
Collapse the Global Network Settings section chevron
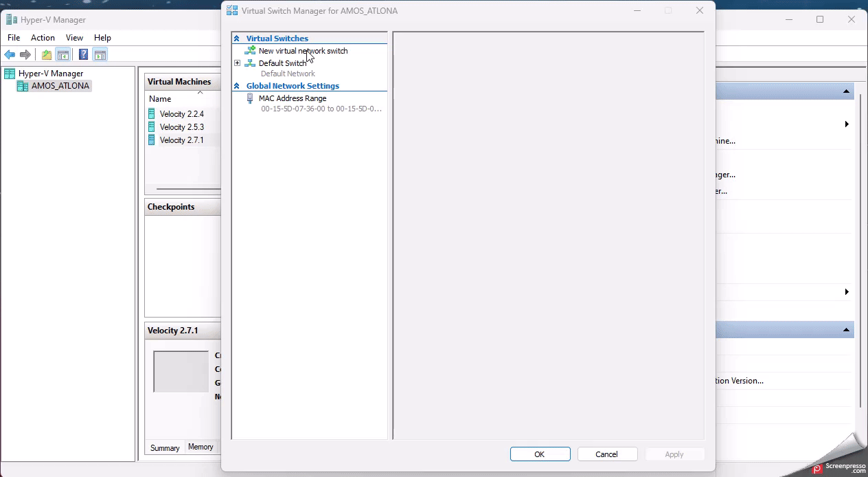click(237, 86)
